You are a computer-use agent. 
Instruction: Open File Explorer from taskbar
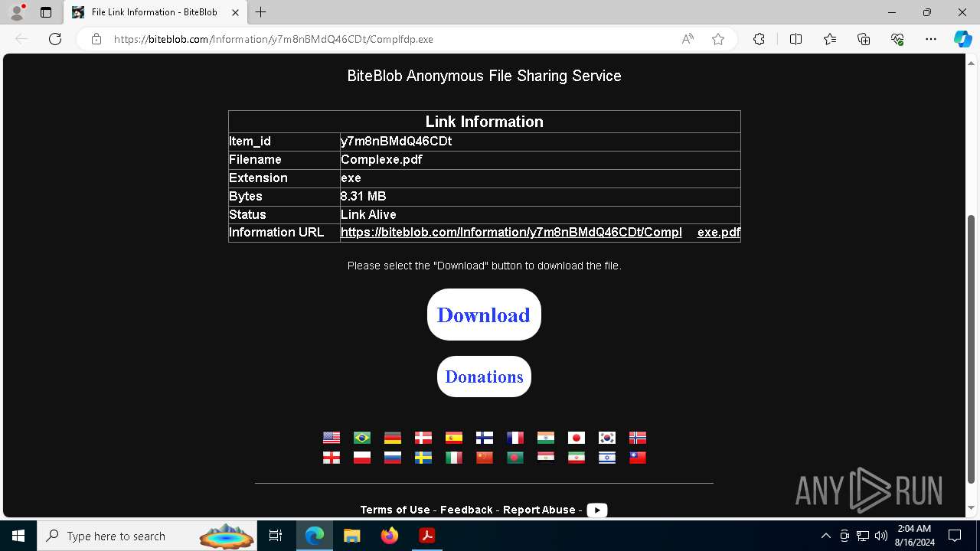coord(352,536)
